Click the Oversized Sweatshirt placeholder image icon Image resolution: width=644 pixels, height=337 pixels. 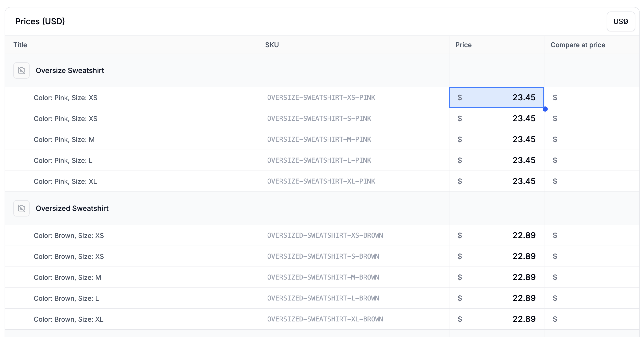click(21, 208)
